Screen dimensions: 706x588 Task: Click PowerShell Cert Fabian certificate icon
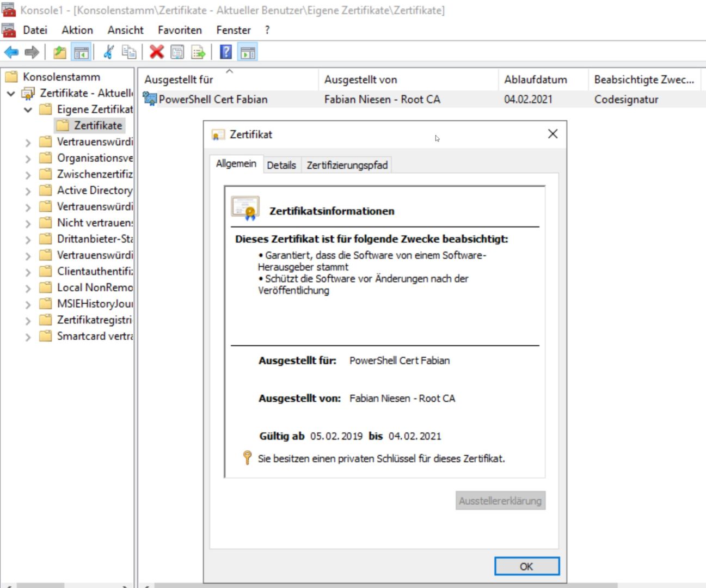(x=150, y=99)
